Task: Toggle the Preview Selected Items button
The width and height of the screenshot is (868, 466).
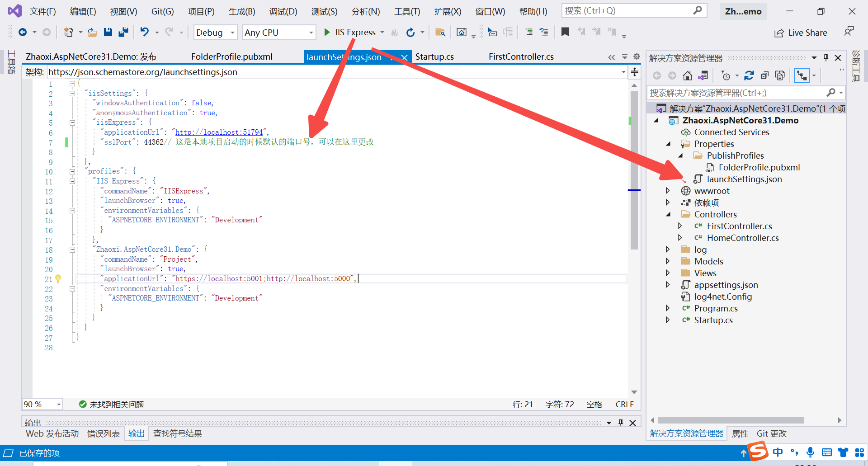Action: (x=802, y=75)
